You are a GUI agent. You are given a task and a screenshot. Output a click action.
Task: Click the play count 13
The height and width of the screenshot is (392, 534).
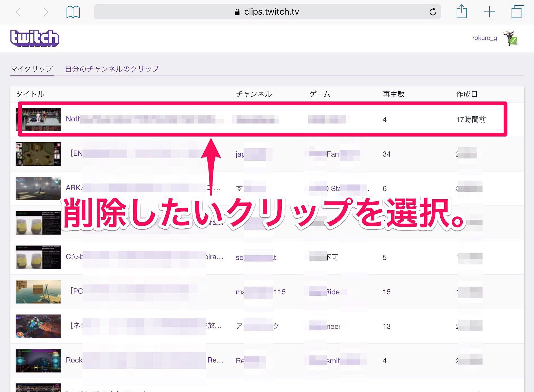(x=387, y=326)
